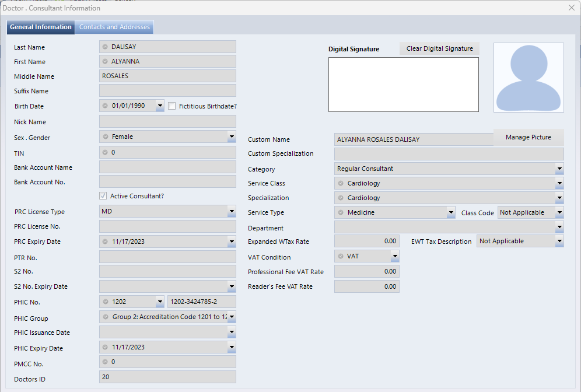Image resolution: width=581 pixels, height=392 pixels.
Task: Focus the Bank Account No. field
Action: (167, 181)
